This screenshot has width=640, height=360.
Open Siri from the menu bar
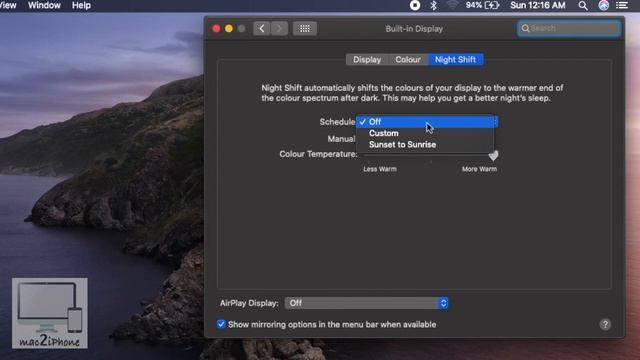point(604,5)
